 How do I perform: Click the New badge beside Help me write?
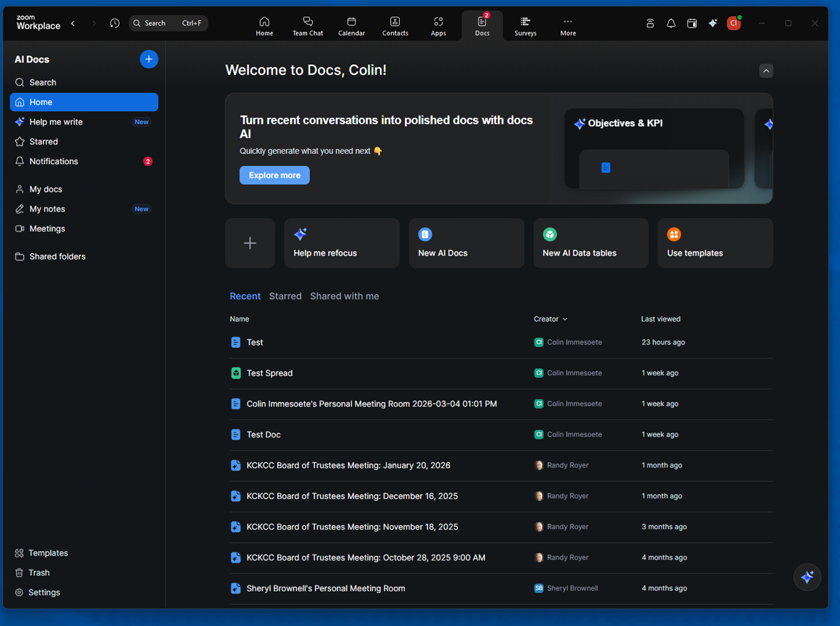[142, 122]
